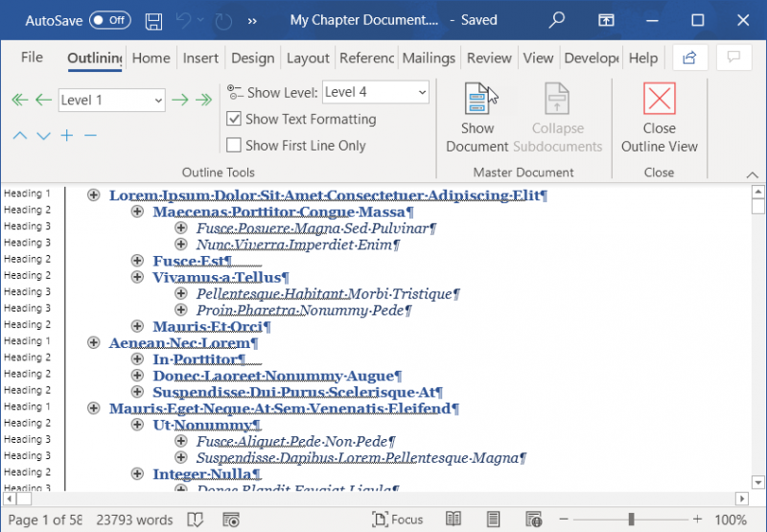
Task: Open the Show Level dropdown
Action: (x=375, y=92)
